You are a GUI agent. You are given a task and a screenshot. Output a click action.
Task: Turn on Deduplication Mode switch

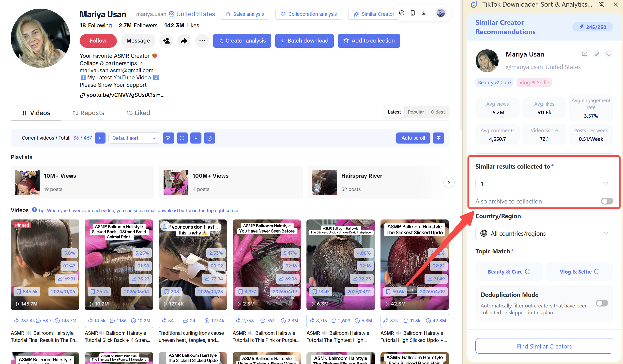(x=602, y=303)
